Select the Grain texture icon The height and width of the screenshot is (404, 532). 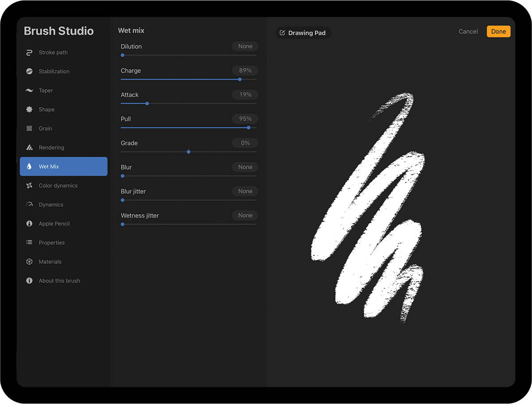click(29, 129)
